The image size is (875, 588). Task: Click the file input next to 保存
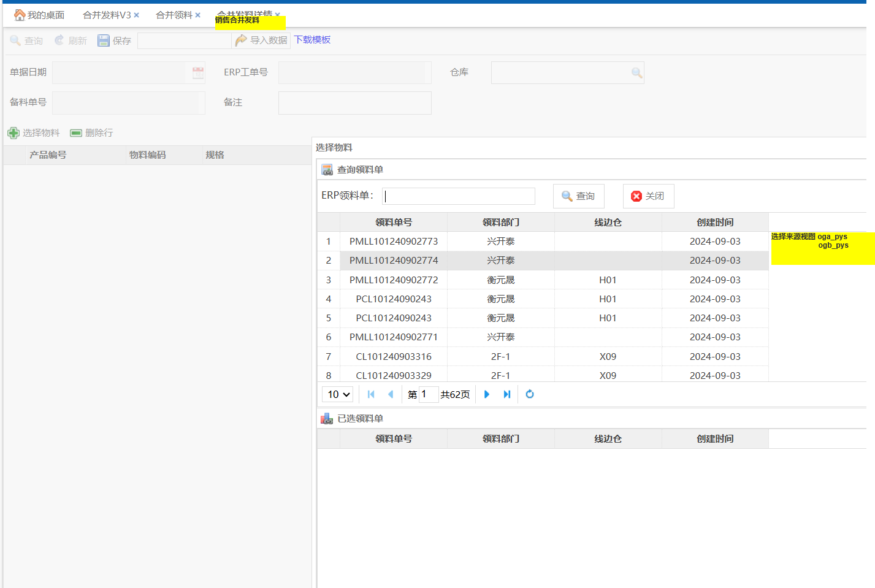pos(185,40)
